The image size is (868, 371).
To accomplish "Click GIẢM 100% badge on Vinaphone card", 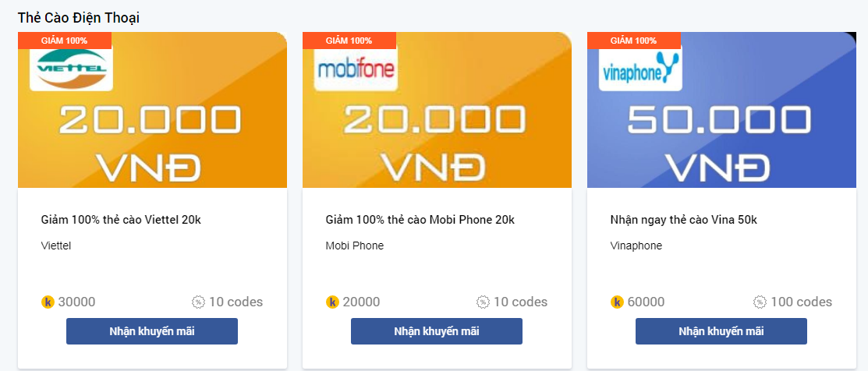I will [633, 41].
